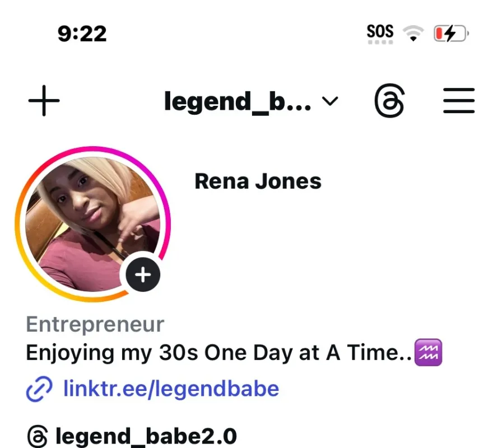Viewport: 503px width, 448px height.
Task: Tap the small Threads icon beside legend_babe2.0
Action: tap(37, 436)
